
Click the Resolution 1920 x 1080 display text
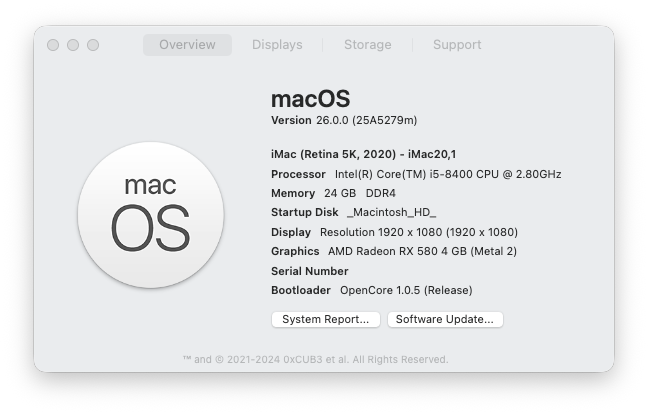419,232
